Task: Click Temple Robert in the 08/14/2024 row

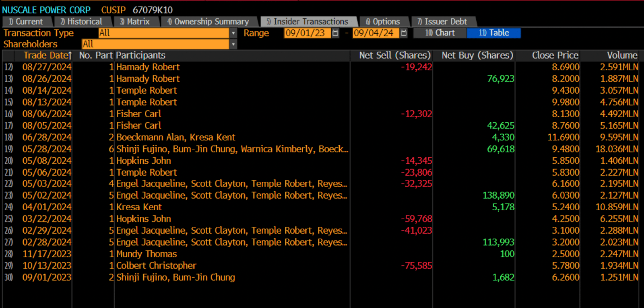Action: pos(147,90)
